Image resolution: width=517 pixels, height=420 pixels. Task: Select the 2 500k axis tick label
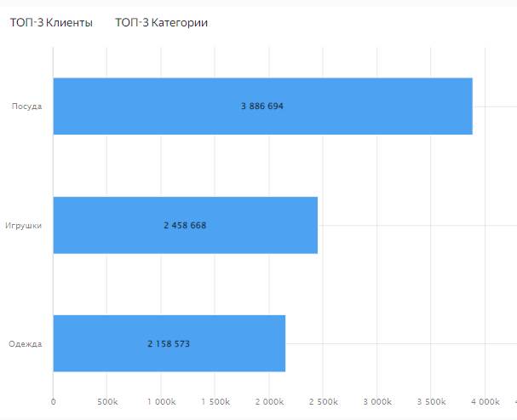324,400
